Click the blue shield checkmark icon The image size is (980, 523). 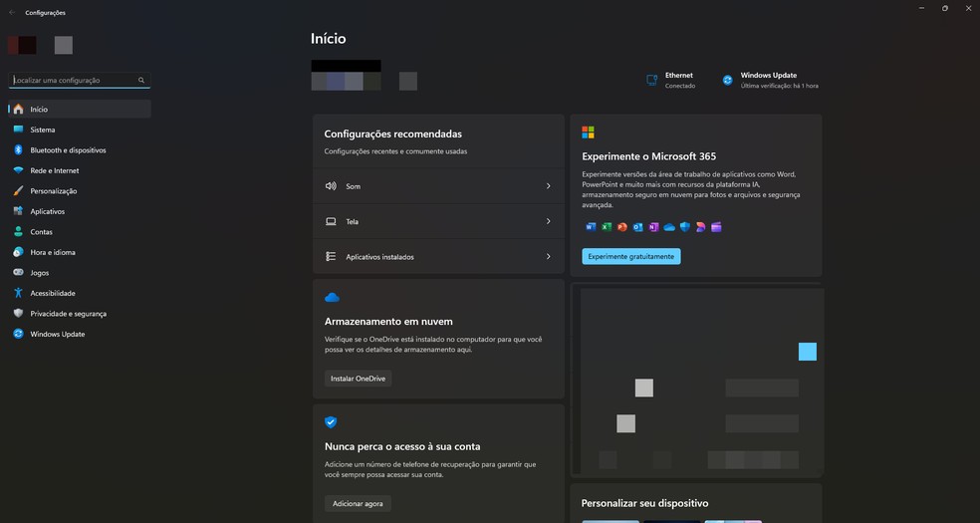[331, 422]
